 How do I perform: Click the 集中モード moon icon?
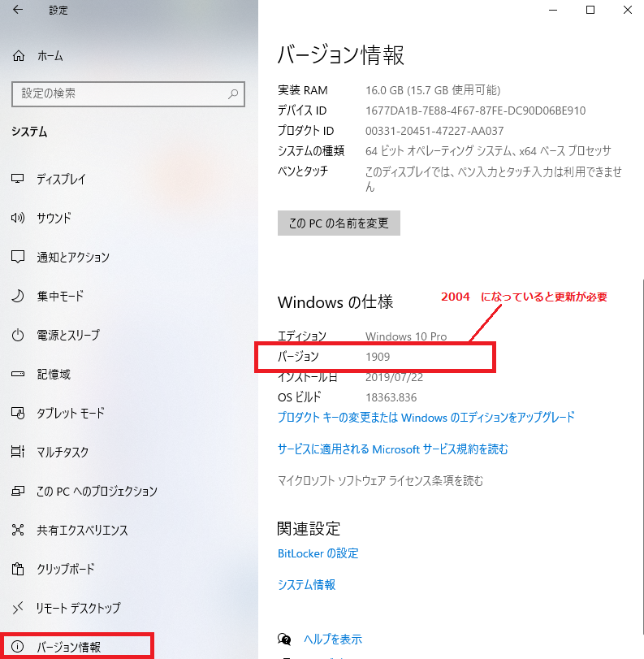(x=18, y=296)
